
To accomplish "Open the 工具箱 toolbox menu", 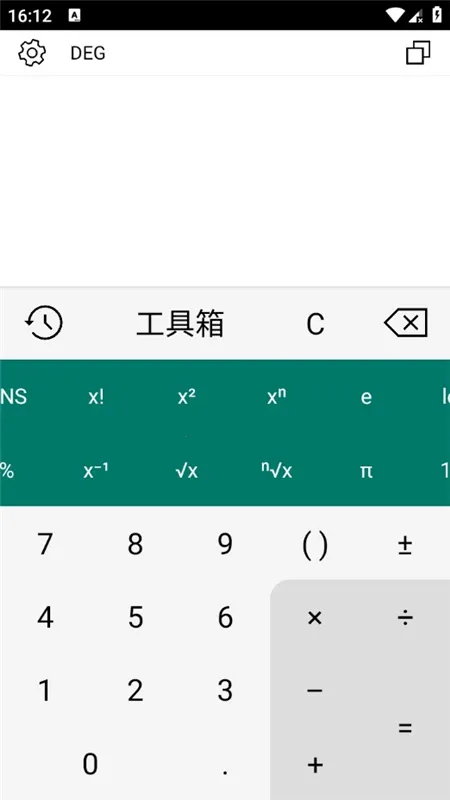I will [x=180, y=323].
